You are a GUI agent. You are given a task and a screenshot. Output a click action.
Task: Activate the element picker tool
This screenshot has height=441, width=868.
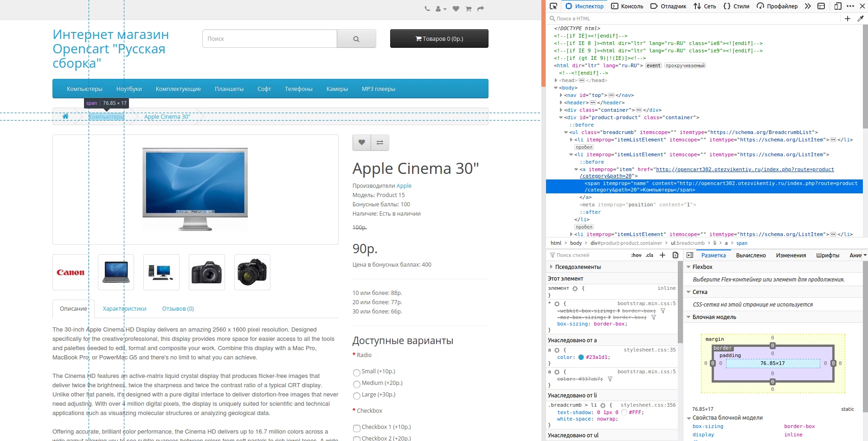click(553, 6)
